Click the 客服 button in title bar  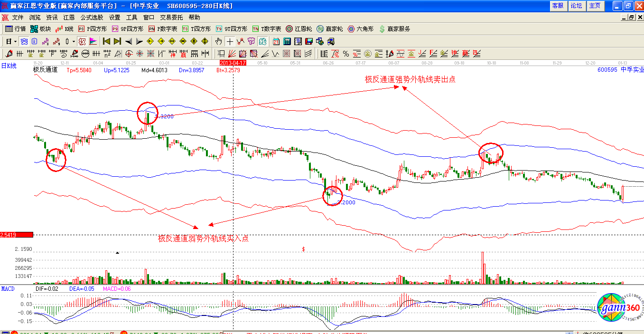click(x=558, y=6)
